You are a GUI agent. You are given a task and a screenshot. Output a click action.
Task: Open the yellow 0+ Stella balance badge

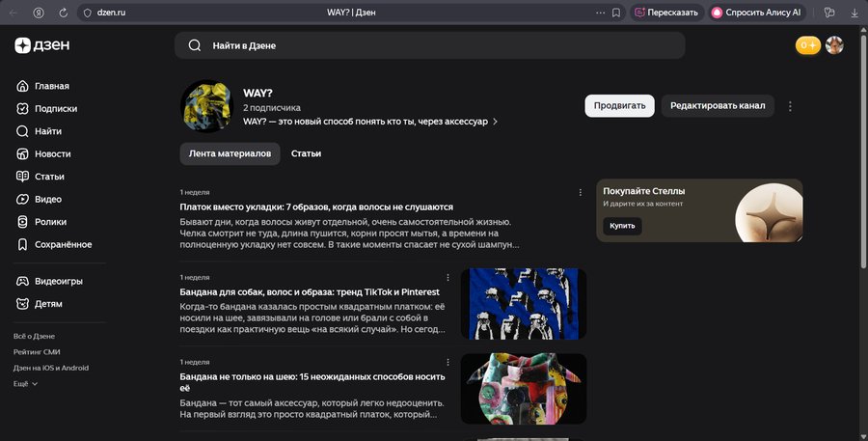pyautogui.click(x=808, y=45)
